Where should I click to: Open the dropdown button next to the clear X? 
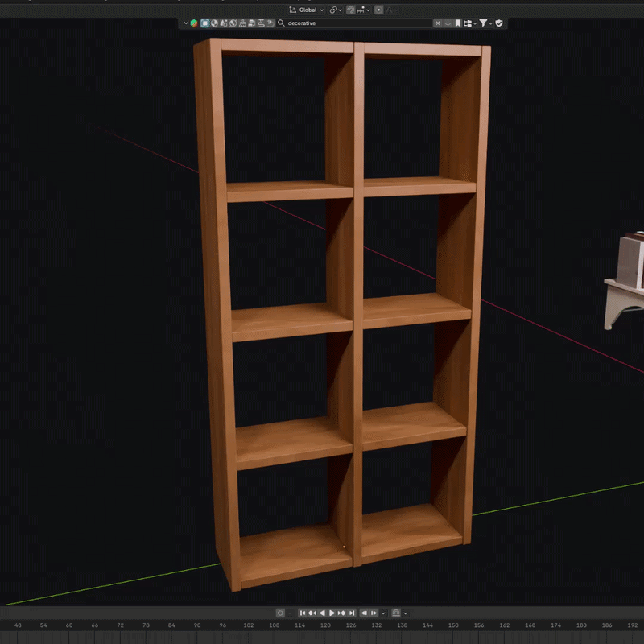(x=448, y=23)
